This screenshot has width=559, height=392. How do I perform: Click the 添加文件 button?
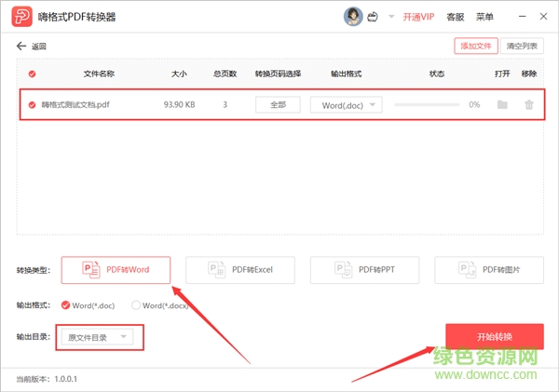(x=476, y=46)
